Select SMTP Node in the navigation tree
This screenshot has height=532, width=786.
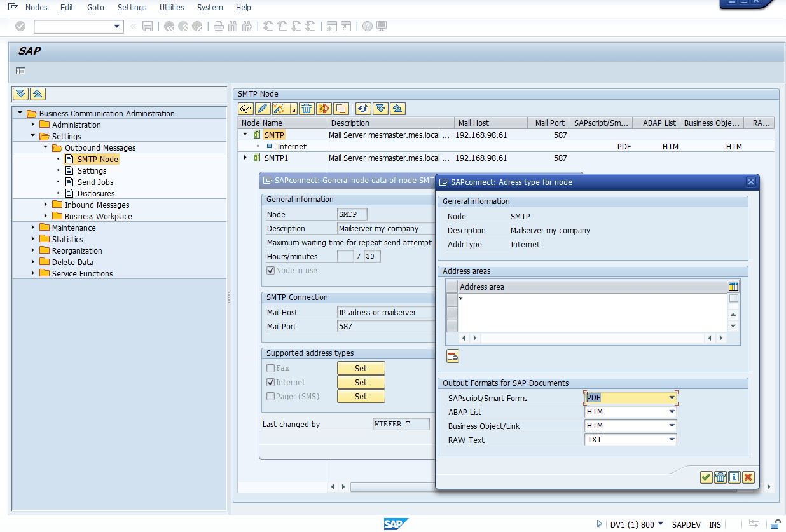click(x=98, y=159)
